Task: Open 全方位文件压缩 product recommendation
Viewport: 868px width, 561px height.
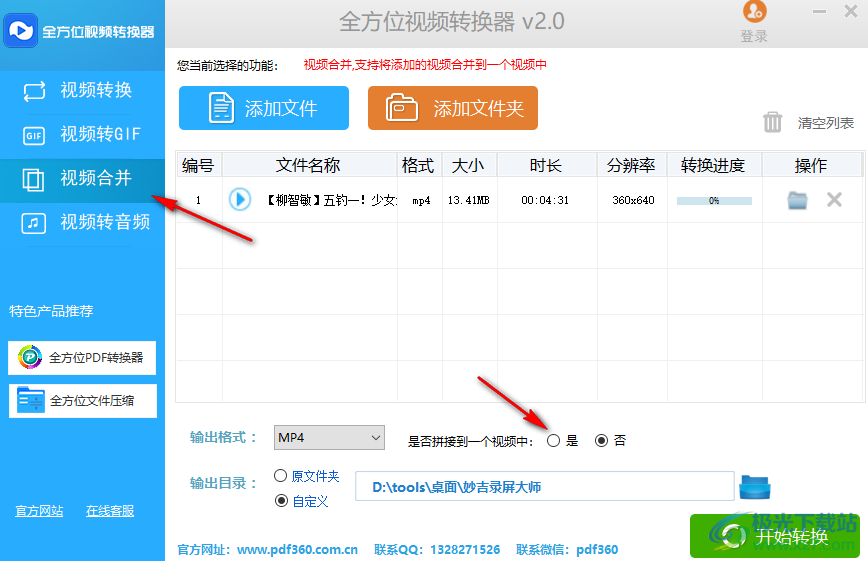Action: click(x=82, y=400)
